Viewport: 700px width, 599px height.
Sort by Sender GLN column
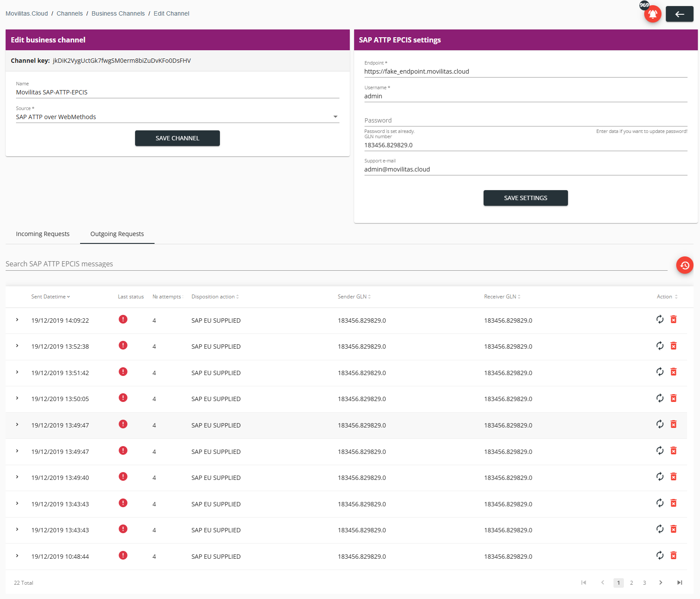pyautogui.click(x=354, y=297)
